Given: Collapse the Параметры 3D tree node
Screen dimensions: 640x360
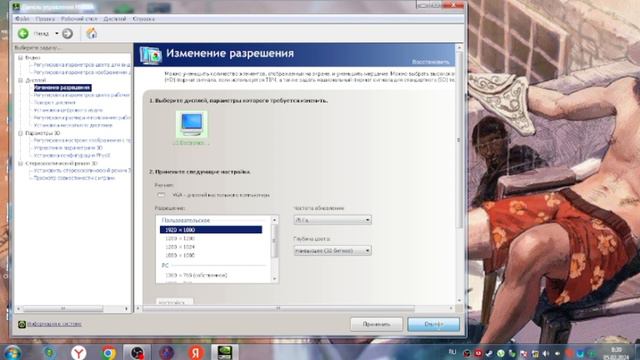Looking at the screenshot, I should click(20, 133).
